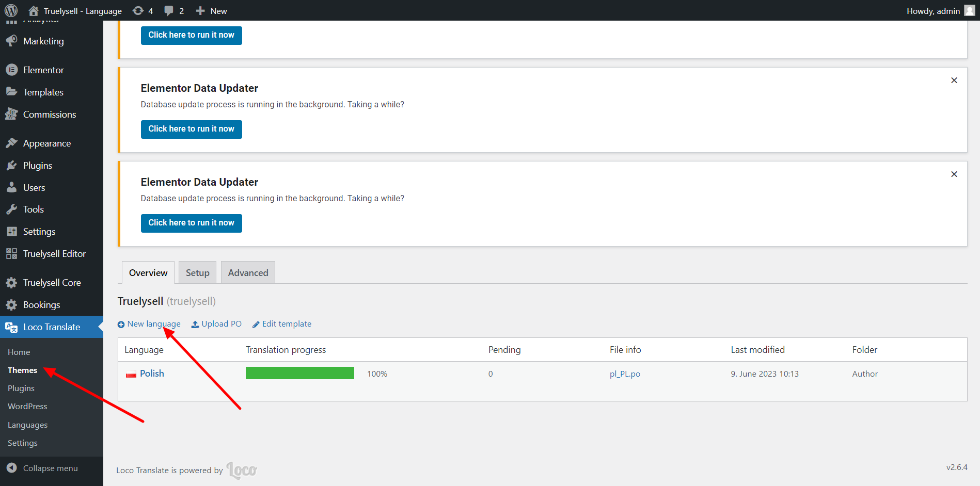
Task: Click the New language link
Action: click(x=153, y=324)
